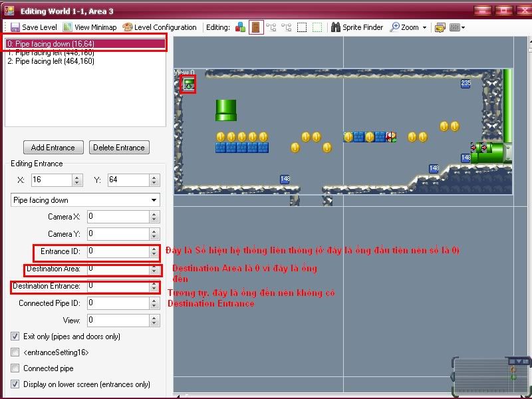Enable the <entranceSetting16> checkbox

point(15,352)
